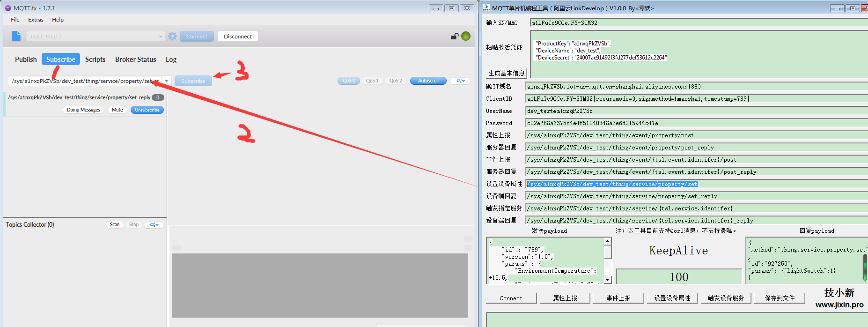The height and width of the screenshot is (327, 868).
Task: Select QoS 1 option
Action: pos(372,81)
